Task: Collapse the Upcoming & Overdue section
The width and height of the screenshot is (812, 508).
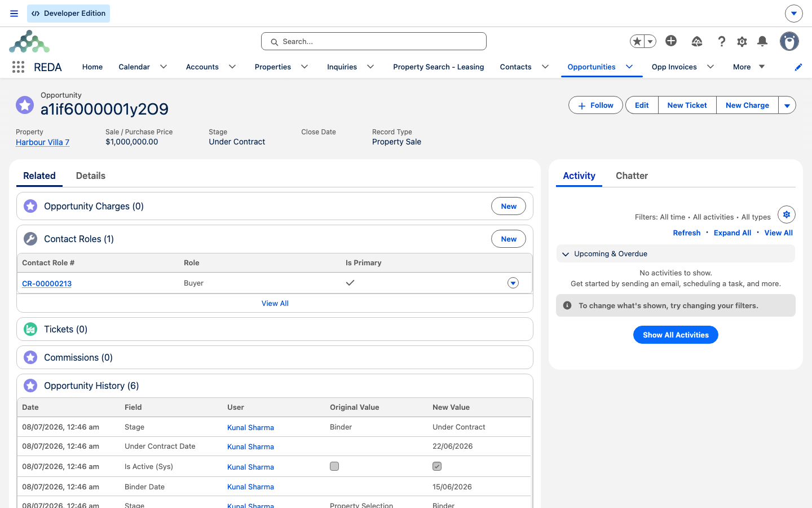Action: click(566, 254)
